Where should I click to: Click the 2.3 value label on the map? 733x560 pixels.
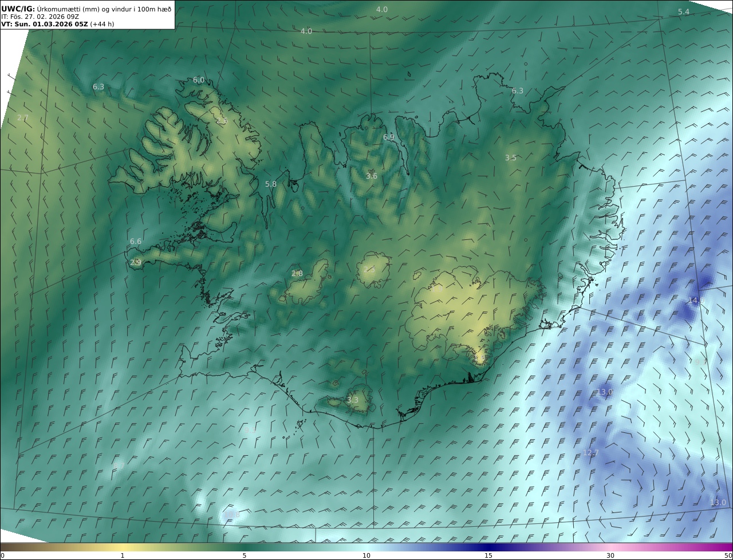[x=370, y=269]
